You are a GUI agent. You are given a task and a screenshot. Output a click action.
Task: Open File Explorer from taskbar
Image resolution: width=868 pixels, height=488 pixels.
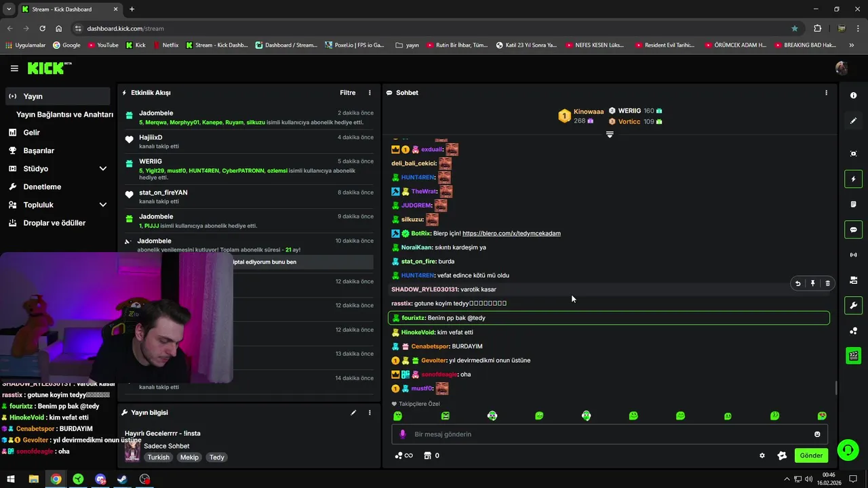point(33,479)
